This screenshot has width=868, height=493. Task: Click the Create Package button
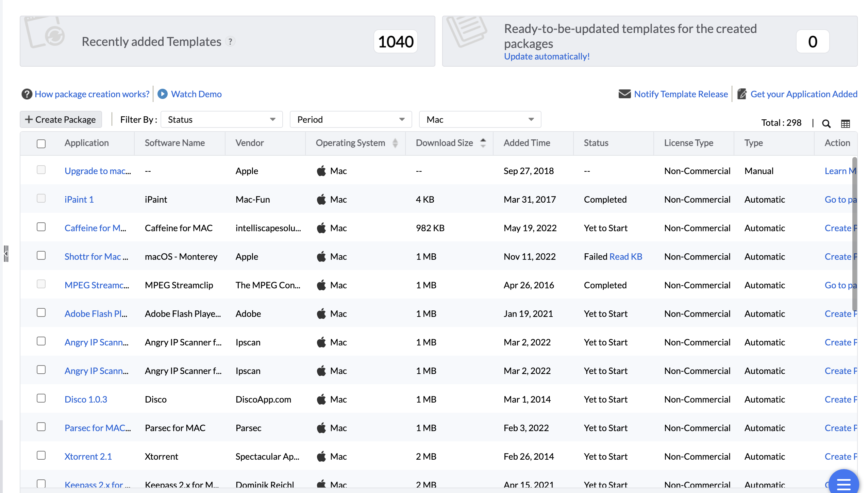61,119
